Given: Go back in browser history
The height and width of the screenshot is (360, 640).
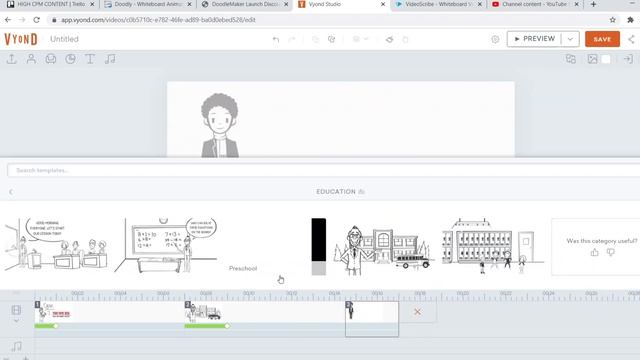Looking at the screenshot, I should pos(8,20).
